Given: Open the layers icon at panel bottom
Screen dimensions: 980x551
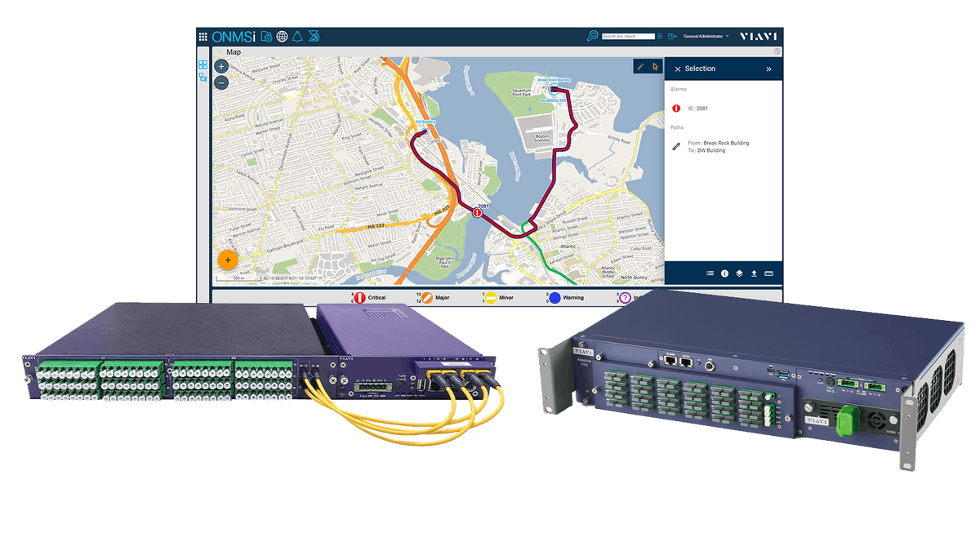Looking at the screenshot, I should pos(737,273).
